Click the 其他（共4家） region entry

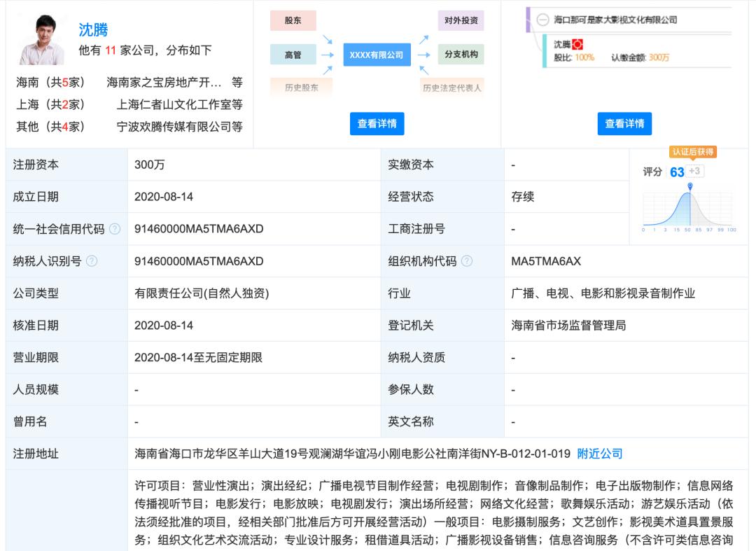click(x=50, y=127)
